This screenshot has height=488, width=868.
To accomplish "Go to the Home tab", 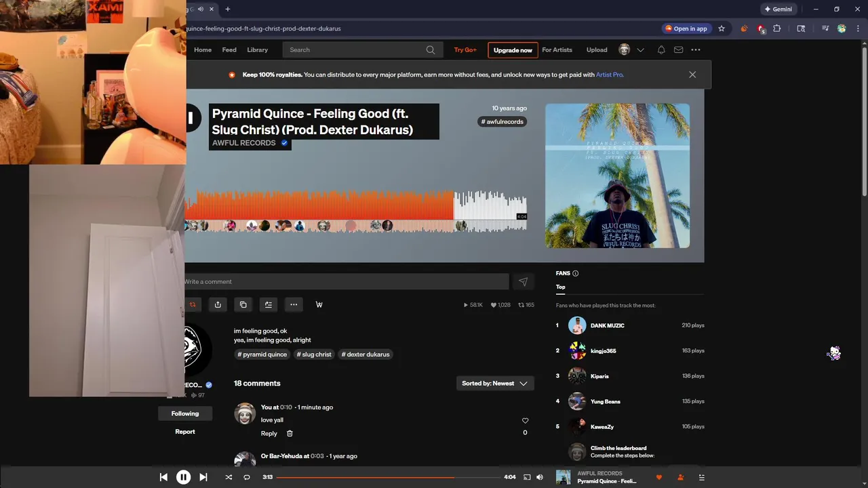I will click(x=203, y=49).
